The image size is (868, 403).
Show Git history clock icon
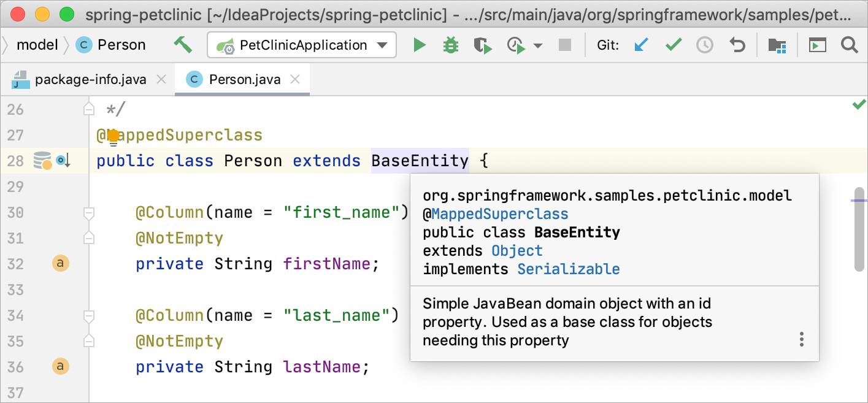705,45
